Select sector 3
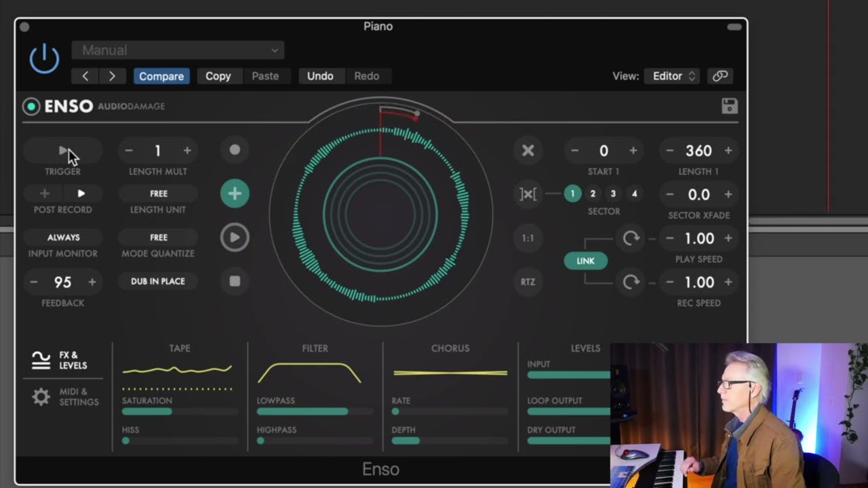Image resolution: width=868 pixels, height=488 pixels. tap(613, 194)
